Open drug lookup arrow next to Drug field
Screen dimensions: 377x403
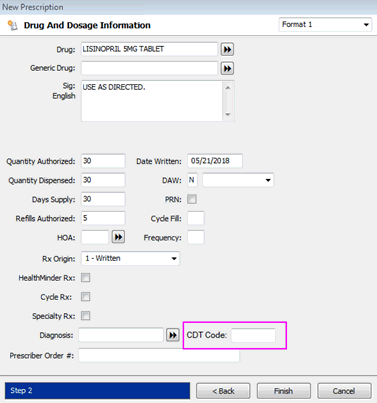(x=227, y=49)
